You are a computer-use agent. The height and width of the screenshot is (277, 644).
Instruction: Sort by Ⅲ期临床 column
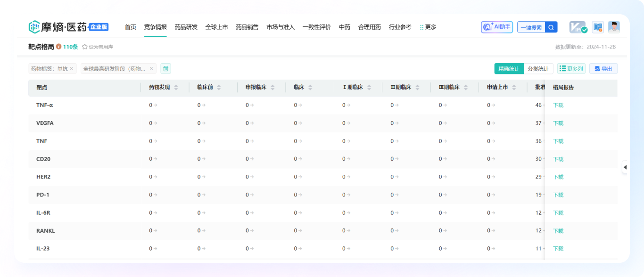click(465, 88)
